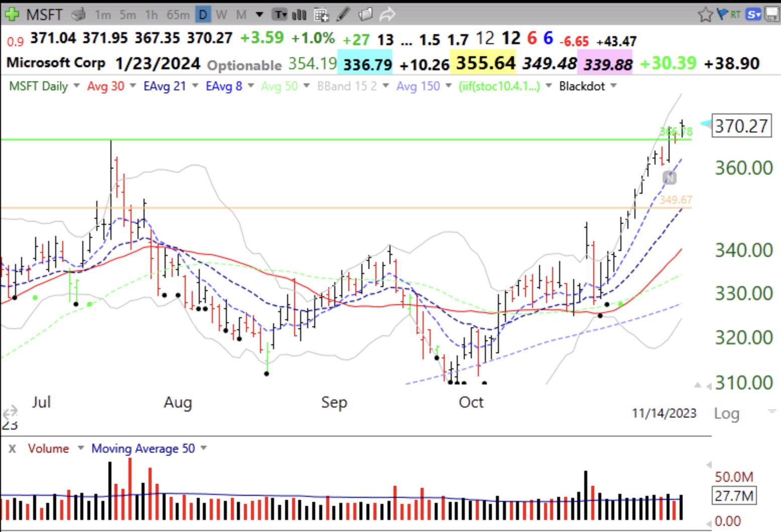The height and width of the screenshot is (532, 781).
Task: Open the blue S dropdown button
Action: tap(753, 15)
